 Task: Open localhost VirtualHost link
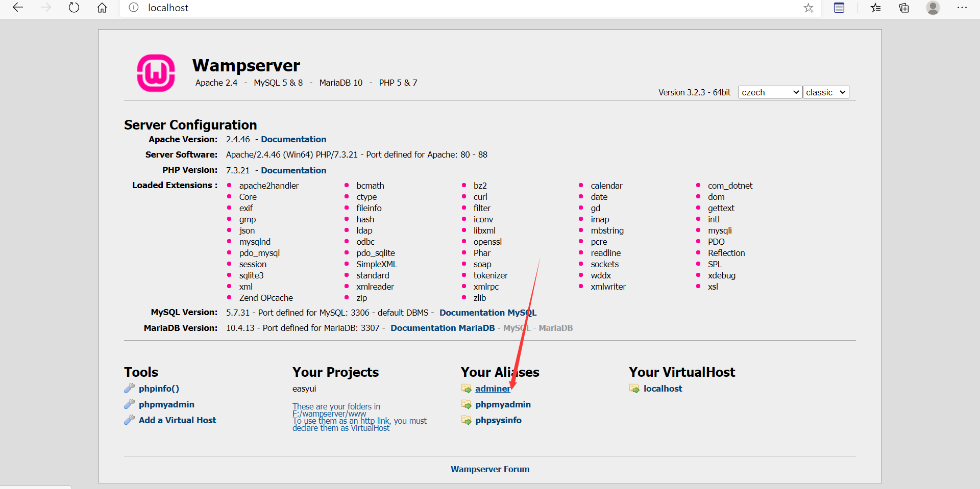coord(663,389)
